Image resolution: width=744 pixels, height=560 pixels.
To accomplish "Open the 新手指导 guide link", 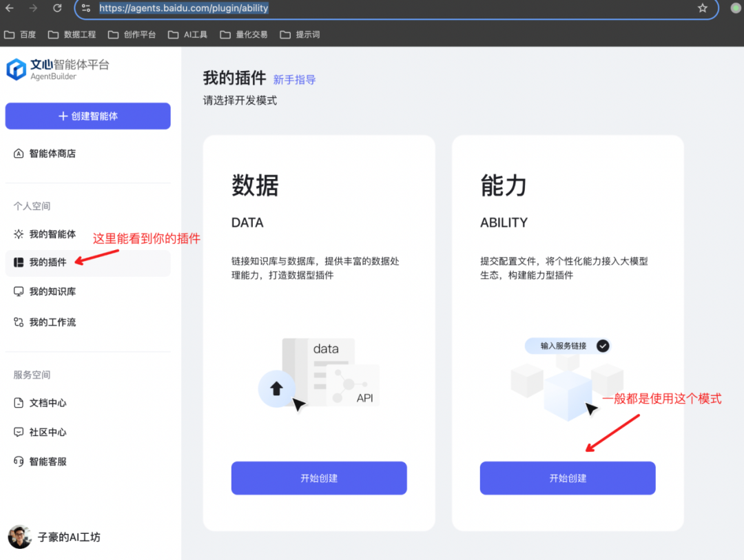I will [296, 80].
